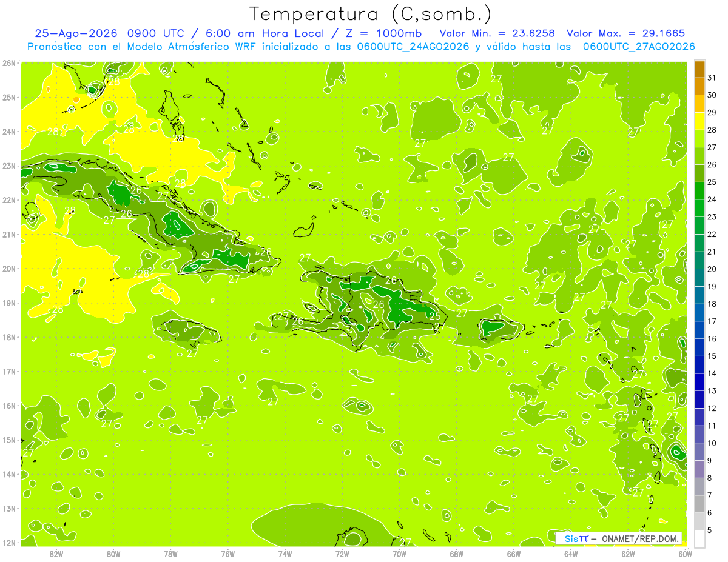Click the '0900 UTC' time text
Screen dimensions: 728x562
click(155, 33)
